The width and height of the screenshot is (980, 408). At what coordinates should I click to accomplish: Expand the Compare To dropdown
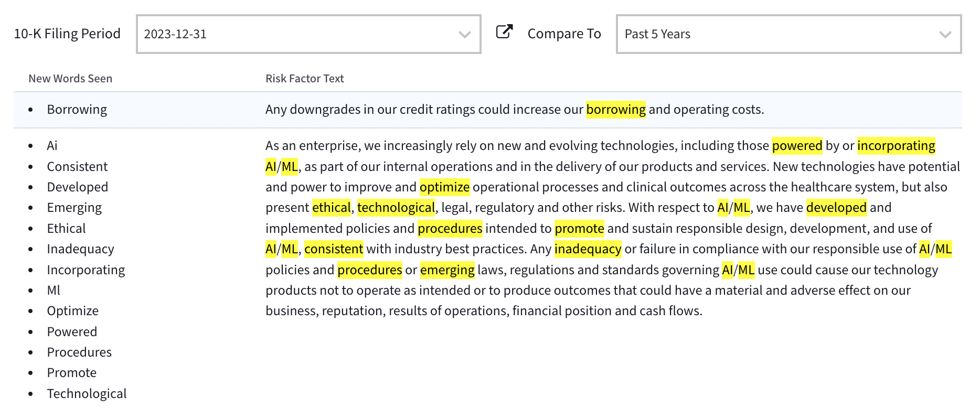[x=788, y=34]
